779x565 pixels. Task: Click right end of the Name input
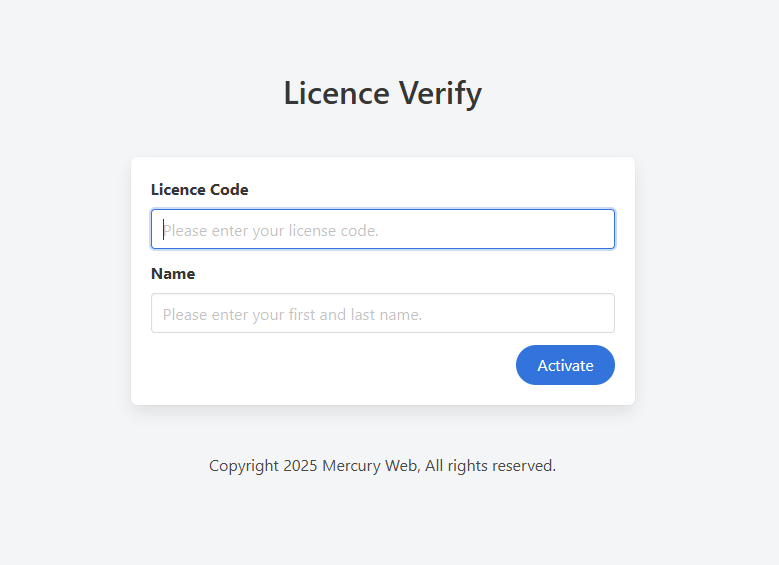[596, 313]
